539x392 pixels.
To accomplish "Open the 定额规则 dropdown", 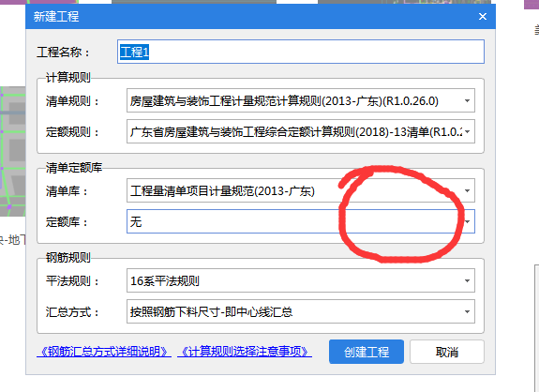I will (301, 131).
